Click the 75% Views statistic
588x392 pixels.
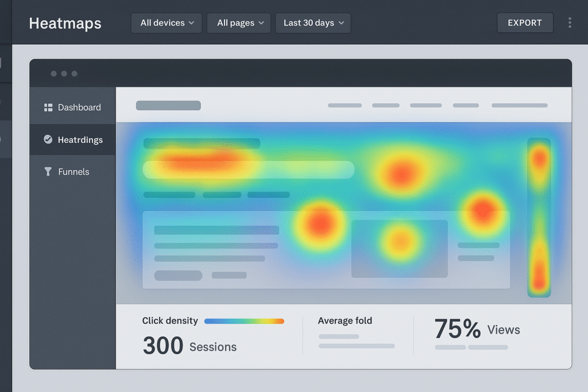pos(477,329)
